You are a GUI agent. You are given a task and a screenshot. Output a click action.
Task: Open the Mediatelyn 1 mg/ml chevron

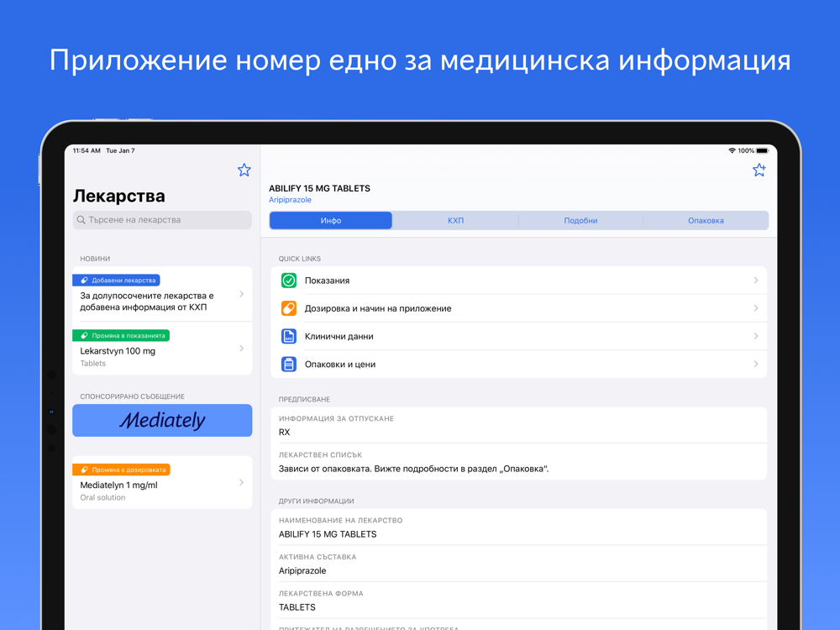pyautogui.click(x=242, y=483)
